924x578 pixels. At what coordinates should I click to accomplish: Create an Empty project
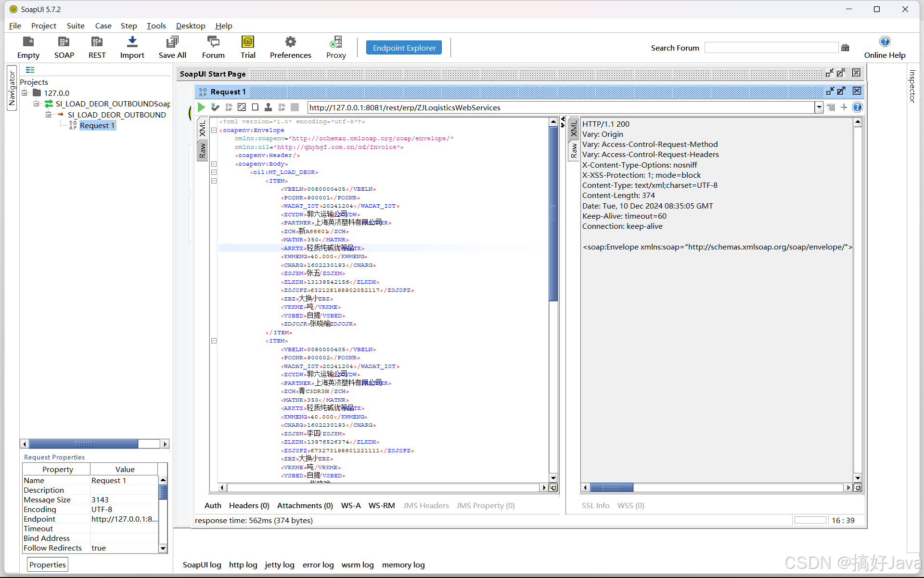(x=28, y=47)
